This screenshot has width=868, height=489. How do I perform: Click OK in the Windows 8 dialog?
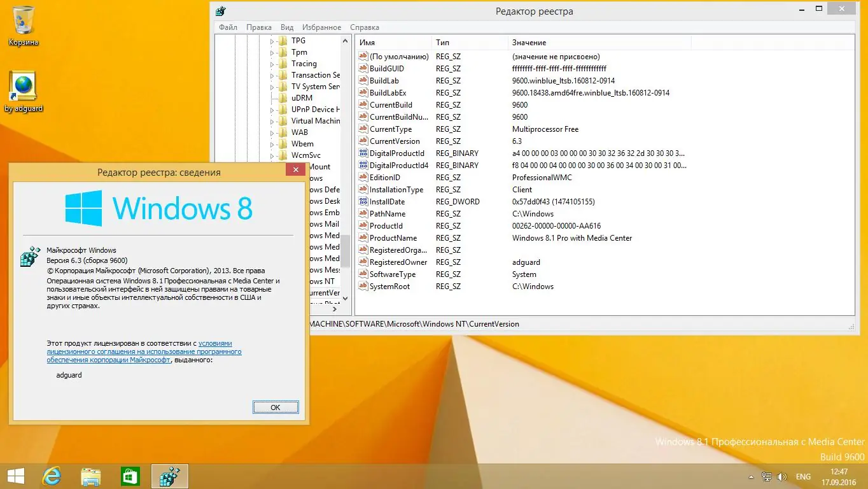275,407
